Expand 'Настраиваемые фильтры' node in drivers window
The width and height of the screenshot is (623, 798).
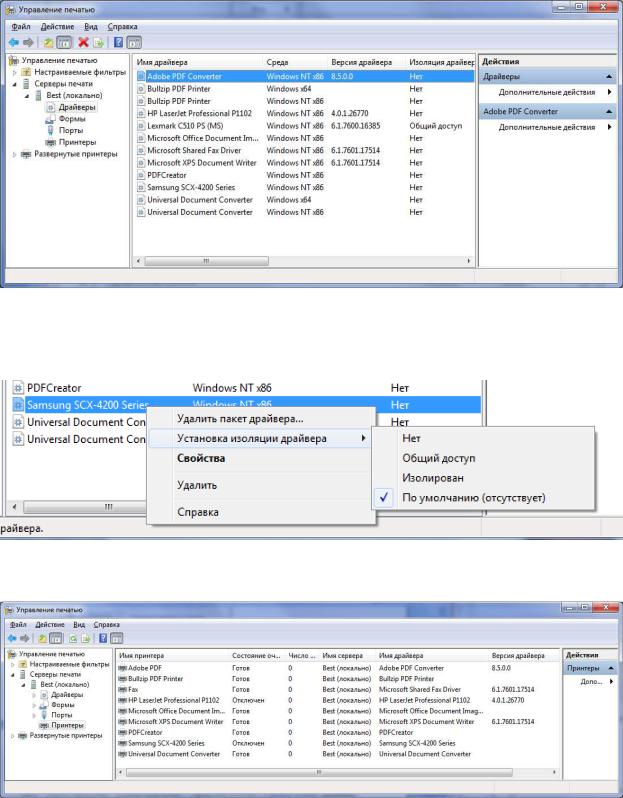(15, 72)
